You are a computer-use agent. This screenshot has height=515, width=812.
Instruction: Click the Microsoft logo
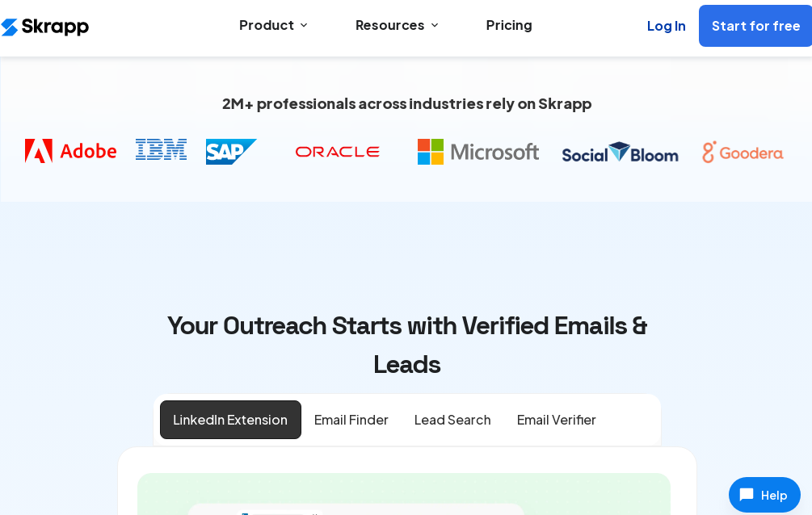click(478, 152)
